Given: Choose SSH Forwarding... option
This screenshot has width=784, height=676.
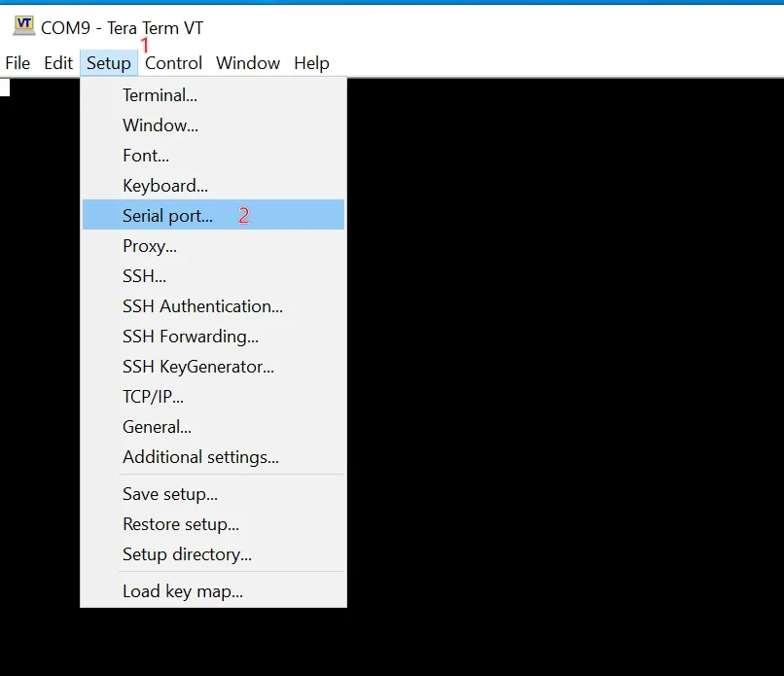Looking at the screenshot, I should (x=213, y=336).
